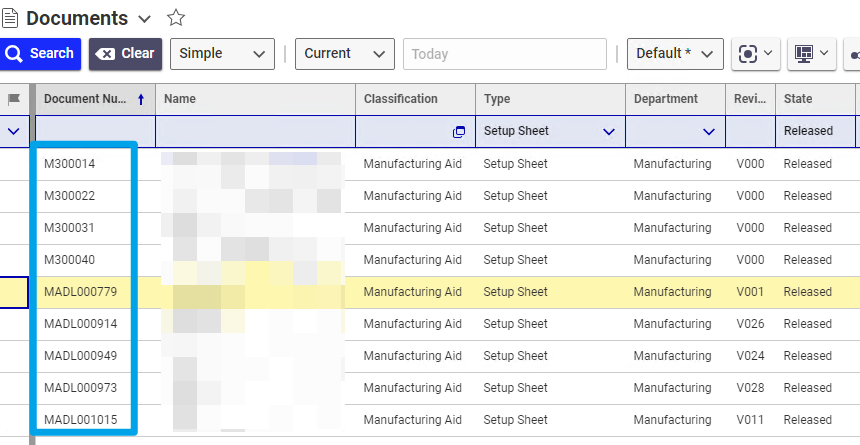Image resolution: width=860 pixels, height=445 pixels.
Task: Open the Current revision dropdown
Action: click(x=344, y=54)
